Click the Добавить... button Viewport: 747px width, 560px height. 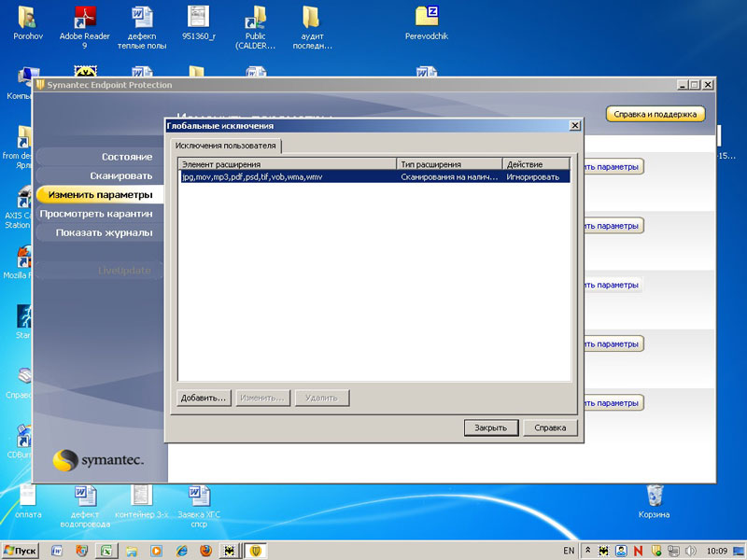coord(204,398)
